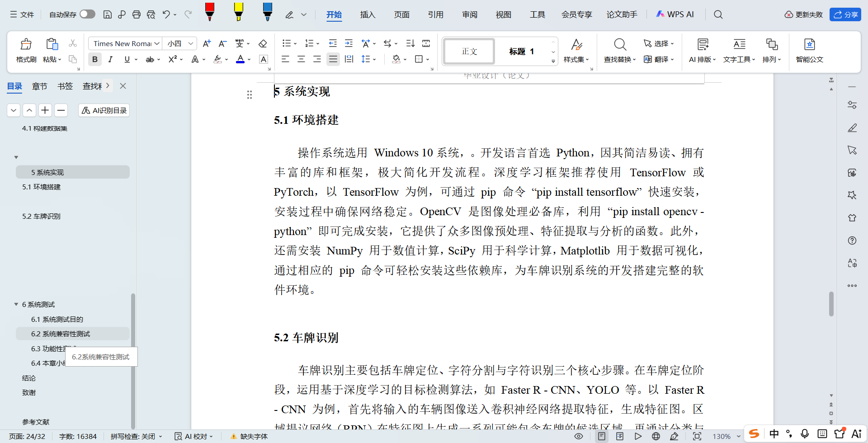Toggle Italic formatting
The width and height of the screenshot is (868, 443).
click(110, 59)
